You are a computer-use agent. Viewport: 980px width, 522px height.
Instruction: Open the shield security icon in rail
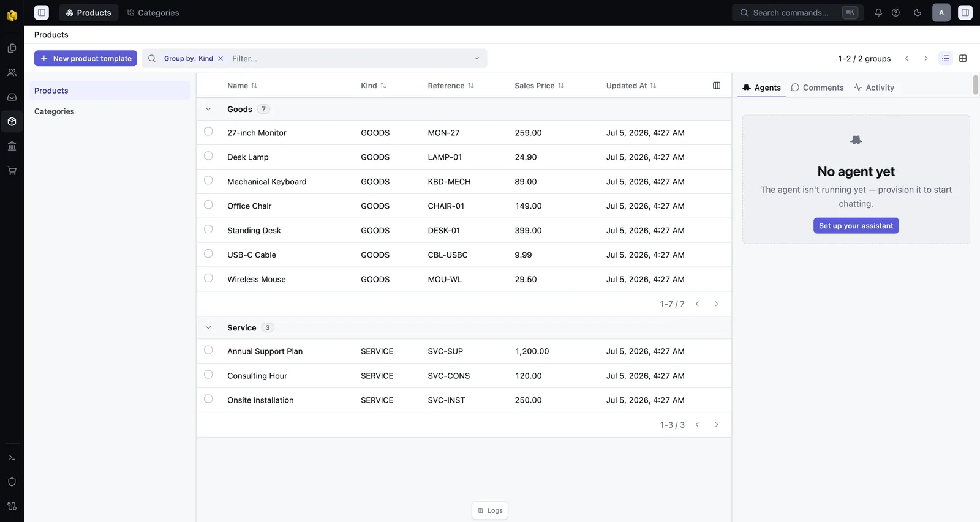[x=12, y=482]
